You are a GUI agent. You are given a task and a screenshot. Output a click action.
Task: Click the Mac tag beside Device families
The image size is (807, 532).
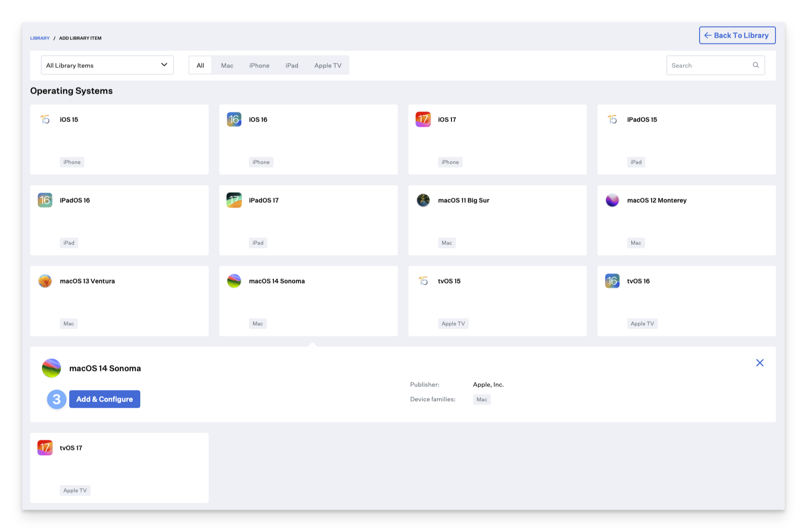coord(482,399)
